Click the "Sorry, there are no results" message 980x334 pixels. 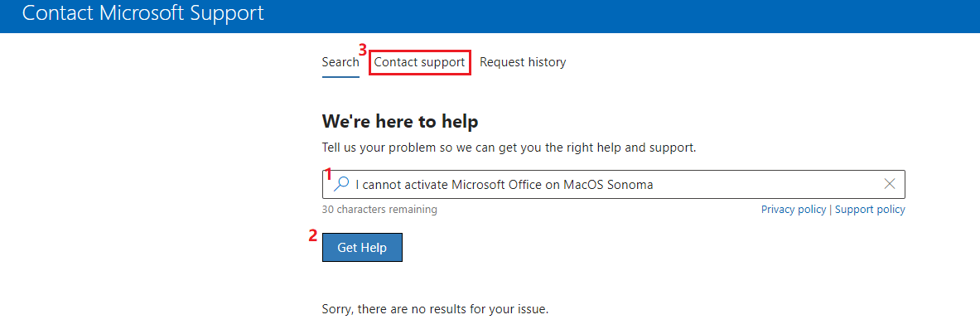coord(435,309)
